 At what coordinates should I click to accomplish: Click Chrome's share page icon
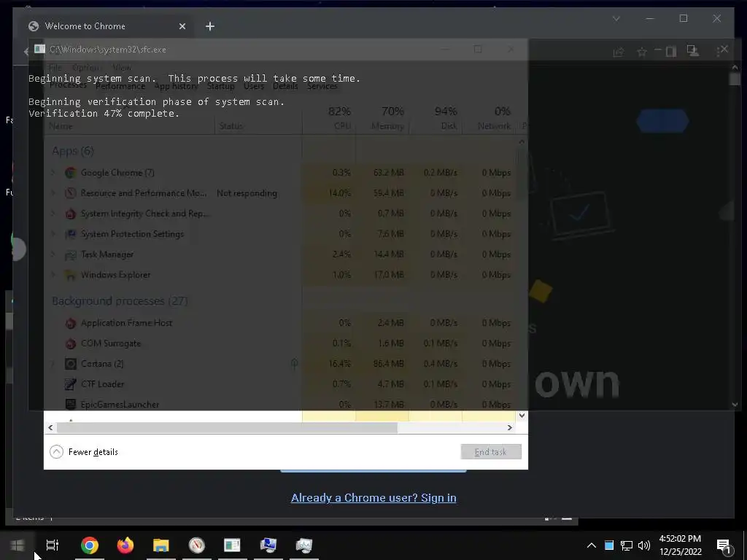point(619,52)
